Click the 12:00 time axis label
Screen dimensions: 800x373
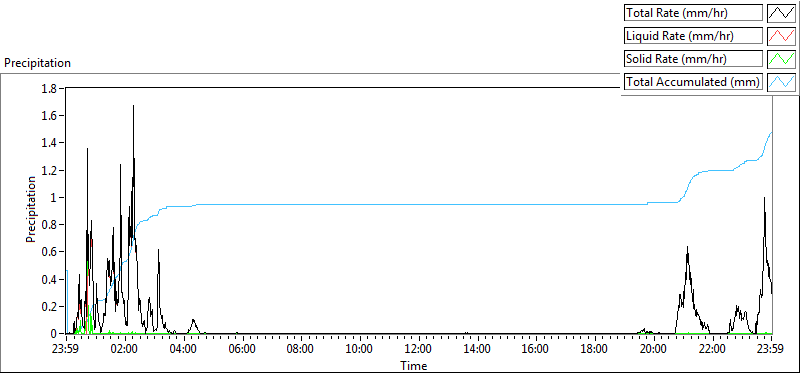(x=418, y=350)
